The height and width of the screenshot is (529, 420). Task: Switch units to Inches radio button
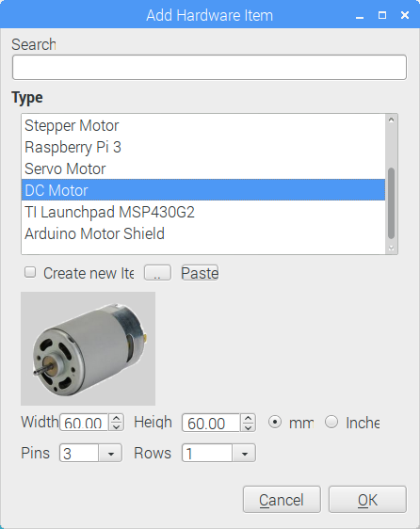pyautogui.click(x=331, y=422)
